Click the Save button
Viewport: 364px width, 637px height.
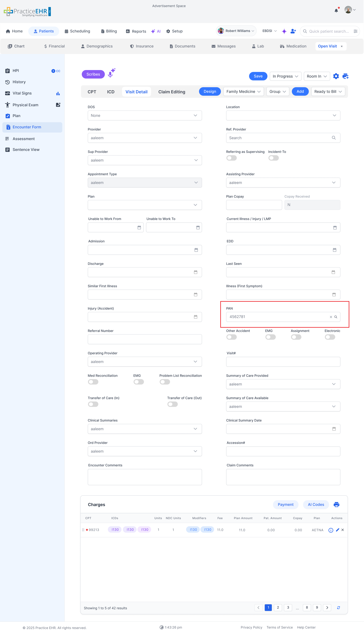258,76
